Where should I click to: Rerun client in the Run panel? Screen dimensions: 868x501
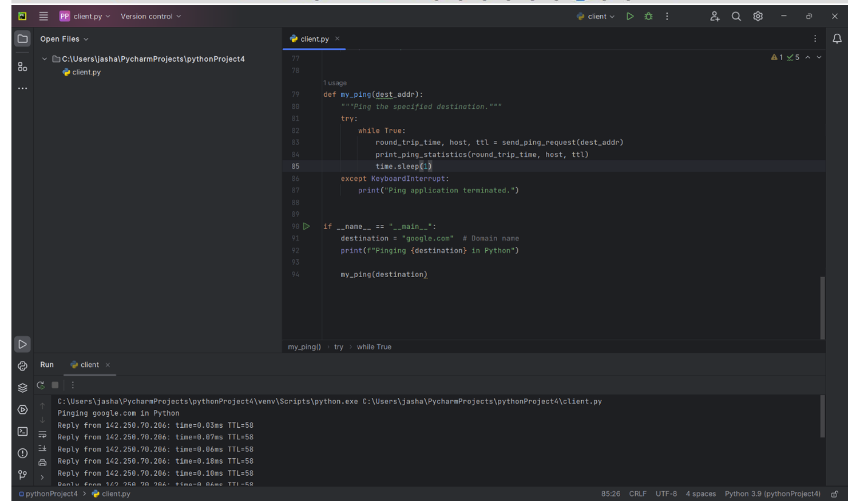tap(41, 385)
